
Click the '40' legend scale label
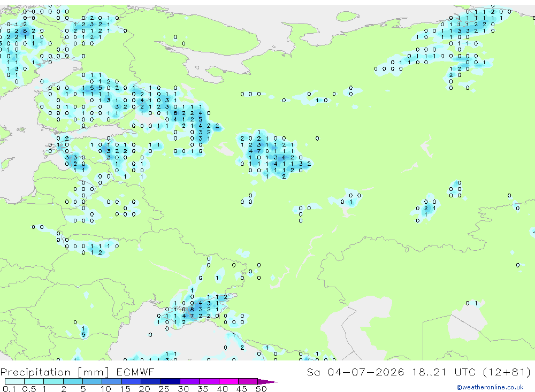click(223, 389)
